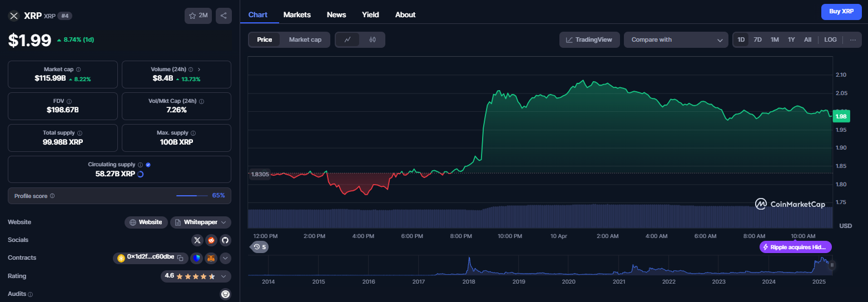Open the audit shield icon in Audits row
The height and width of the screenshot is (302, 868).
click(225, 294)
